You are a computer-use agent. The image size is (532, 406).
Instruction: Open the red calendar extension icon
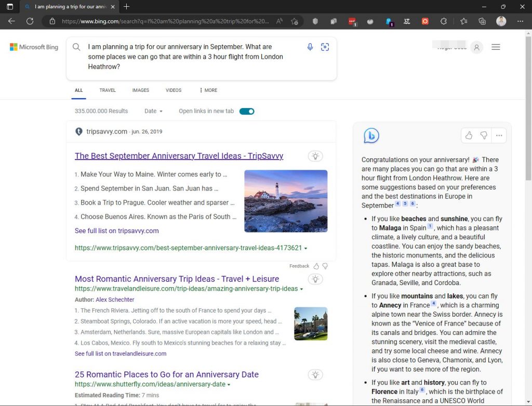[x=352, y=22]
